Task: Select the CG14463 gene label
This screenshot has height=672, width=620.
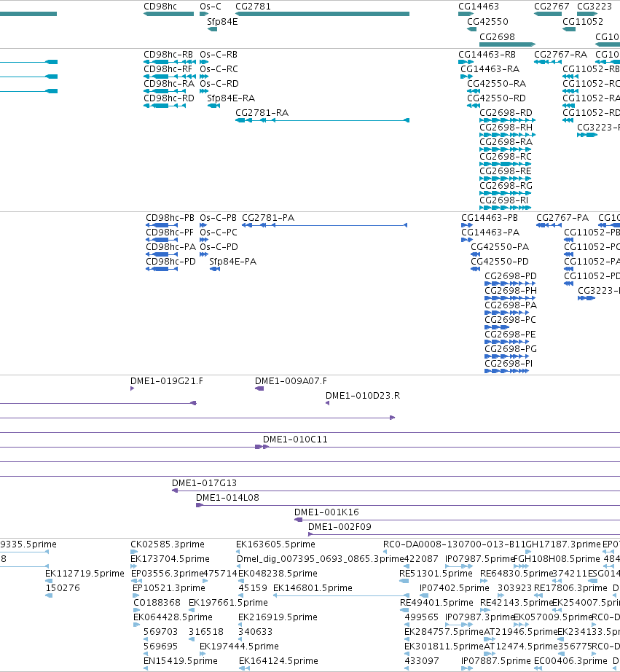Action: point(479,7)
